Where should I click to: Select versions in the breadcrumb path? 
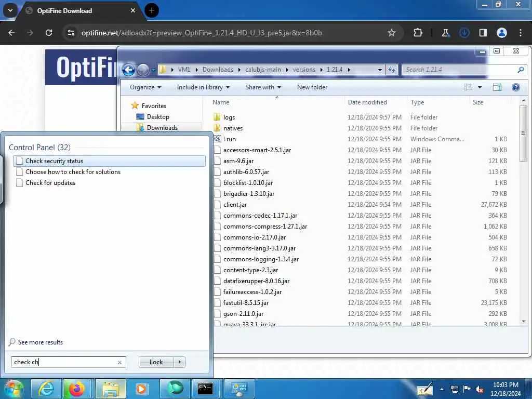point(304,70)
